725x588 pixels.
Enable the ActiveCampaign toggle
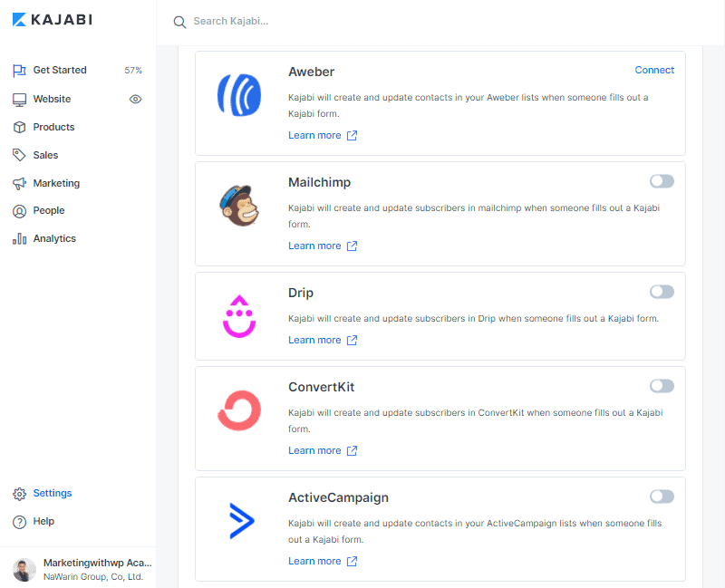click(x=662, y=496)
